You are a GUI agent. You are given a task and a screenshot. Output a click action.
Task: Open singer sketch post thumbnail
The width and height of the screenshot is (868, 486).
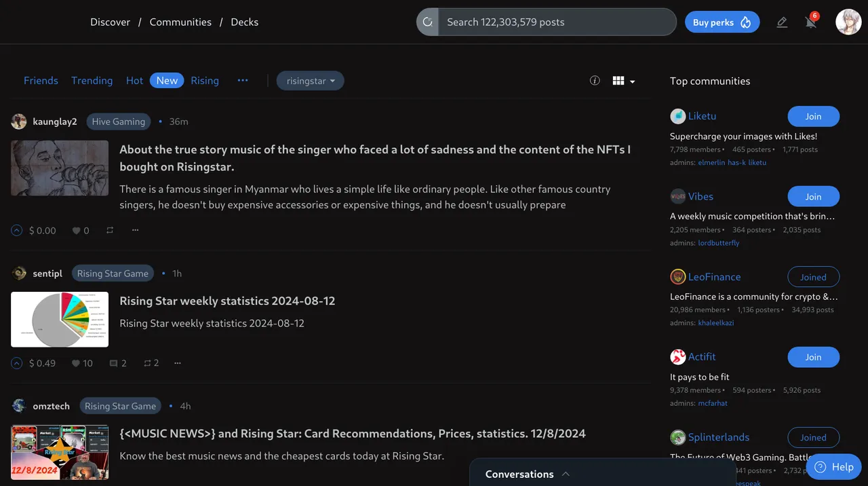tap(60, 168)
